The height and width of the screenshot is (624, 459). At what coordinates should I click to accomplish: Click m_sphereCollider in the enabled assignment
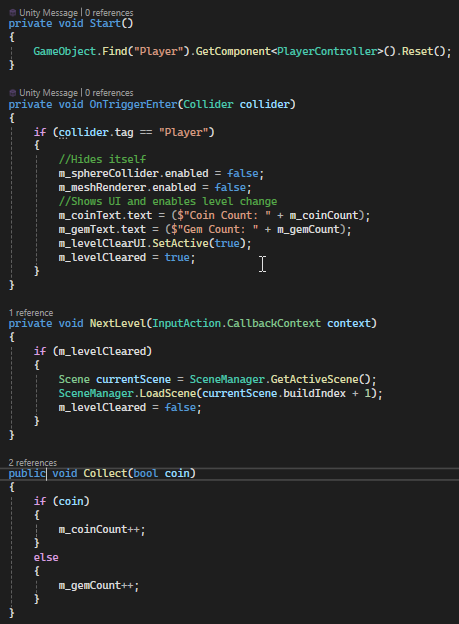(108, 174)
